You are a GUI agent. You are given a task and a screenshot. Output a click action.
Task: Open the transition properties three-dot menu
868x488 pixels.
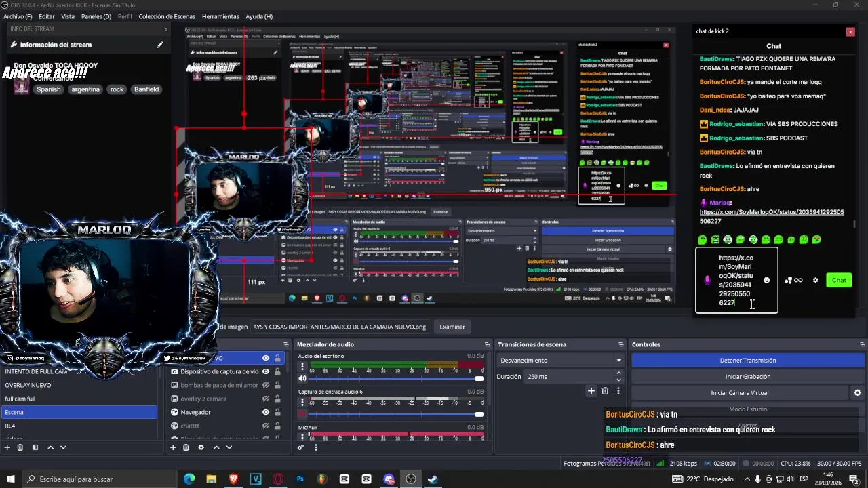tap(618, 391)
